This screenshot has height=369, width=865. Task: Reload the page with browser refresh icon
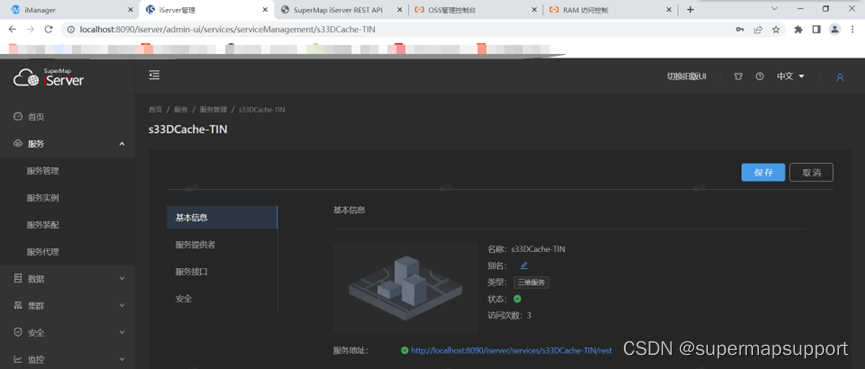pos(48,29)
